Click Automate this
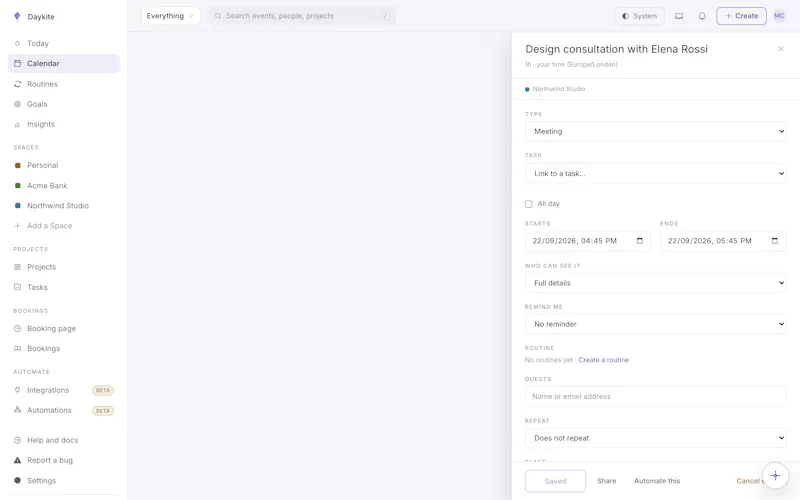Viewport: 800px width, 500px height. pos(657,481)
